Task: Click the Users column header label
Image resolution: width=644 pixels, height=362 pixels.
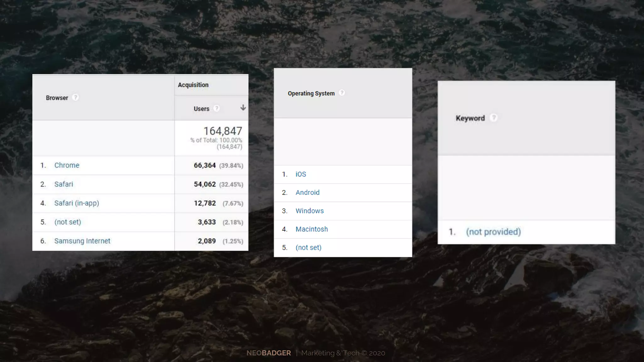Action: pyautogui.click(x=201, y=109)
